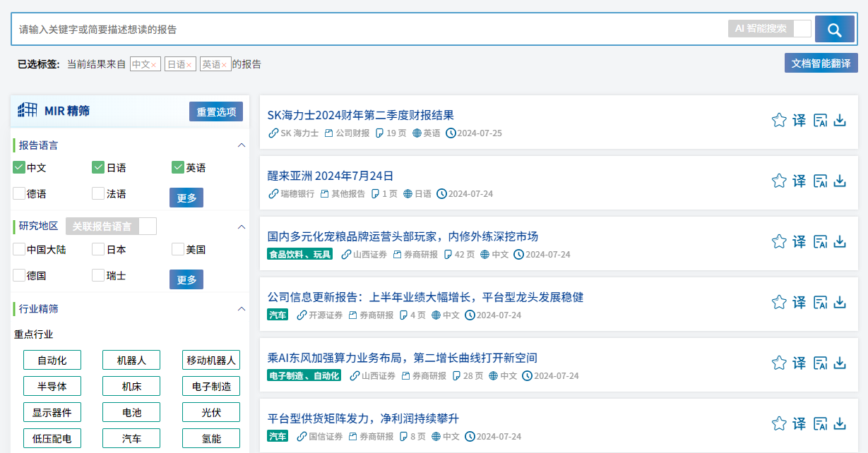Remove the 日语 tag using its x
868x453 pixels.
tap(189, 65)
